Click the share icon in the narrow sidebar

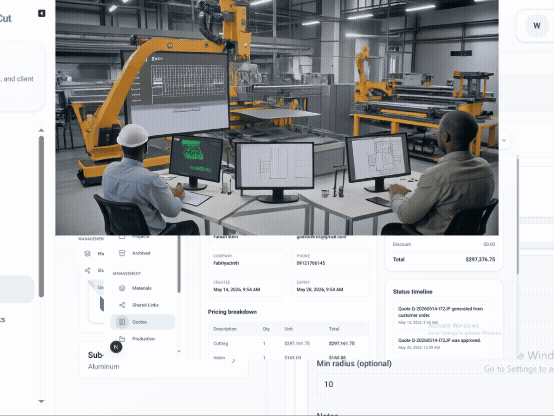(x=87, y=270)
